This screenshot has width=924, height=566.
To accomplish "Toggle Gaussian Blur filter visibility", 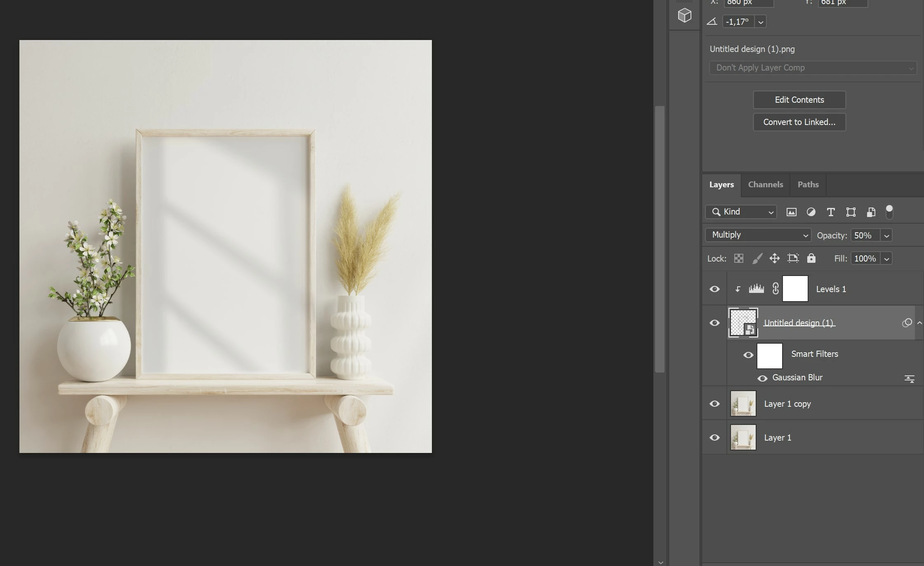I will [762, 378].
